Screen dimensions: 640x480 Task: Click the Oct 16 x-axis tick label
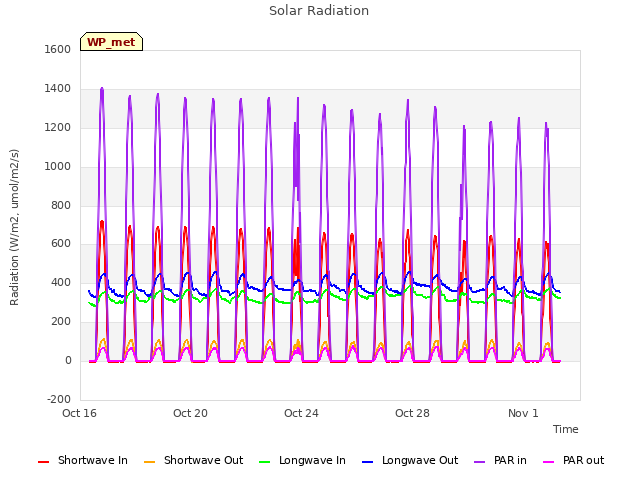tap(79, 413)
